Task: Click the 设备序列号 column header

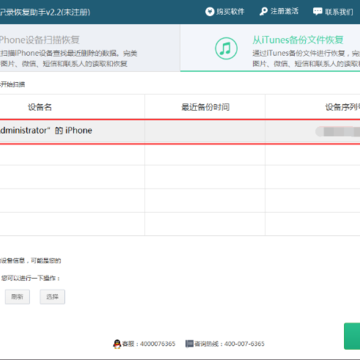Action: click(343, 107)
